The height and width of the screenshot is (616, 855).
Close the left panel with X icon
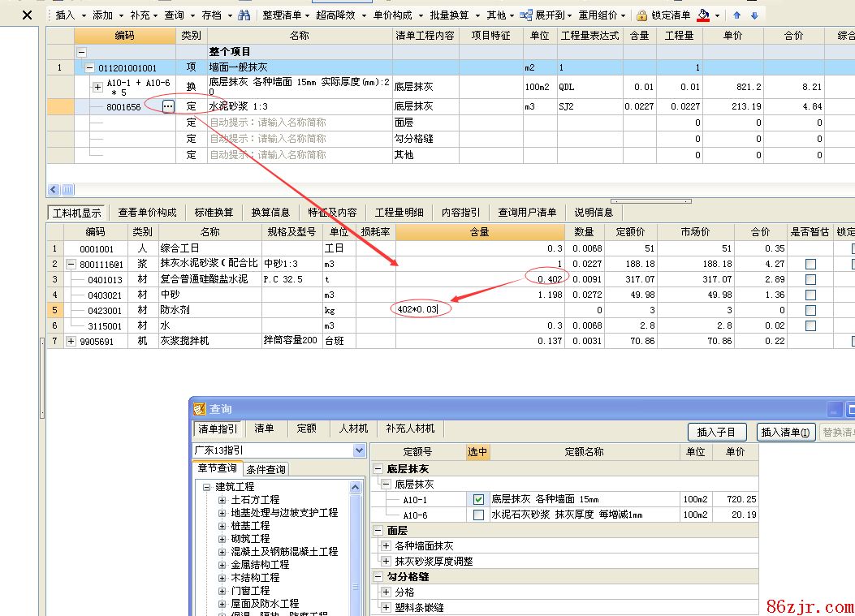27,15
